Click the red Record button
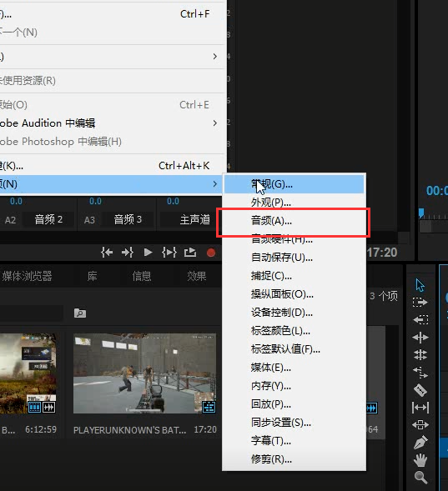The height and width of the screenshot is (491, 448). (x=211, y=253)
